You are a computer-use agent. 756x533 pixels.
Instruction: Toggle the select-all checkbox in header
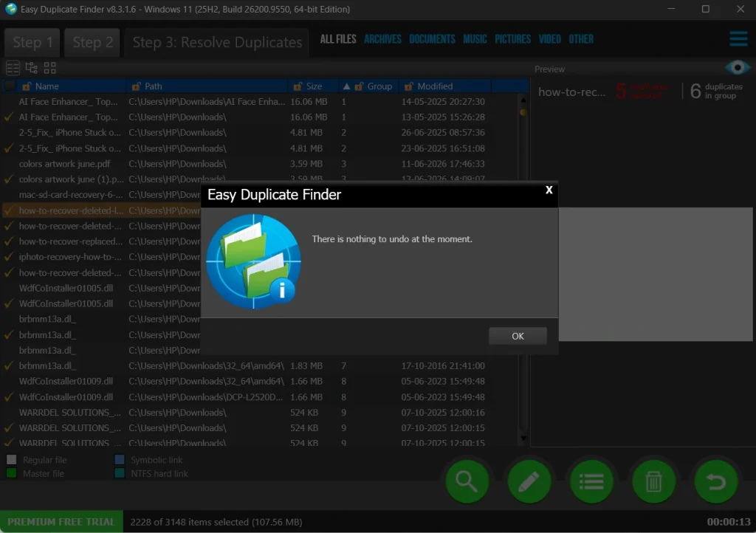click(9, 86)
